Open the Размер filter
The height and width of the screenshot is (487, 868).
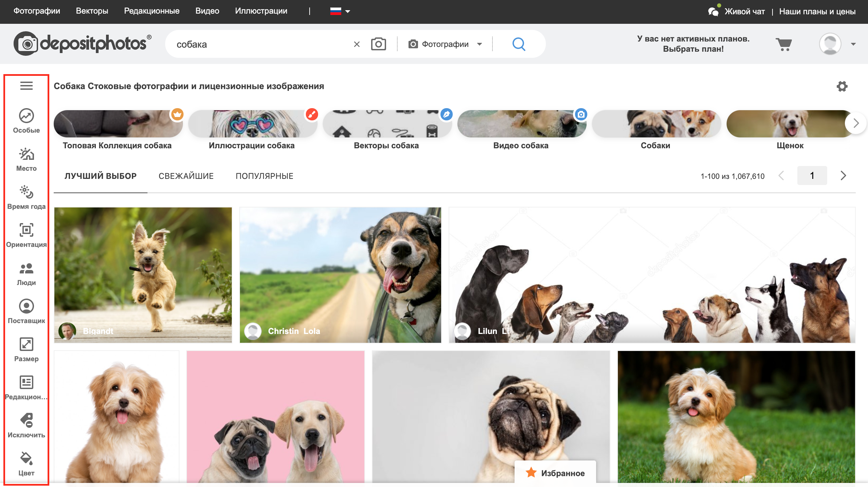click(x=27, y=350)
